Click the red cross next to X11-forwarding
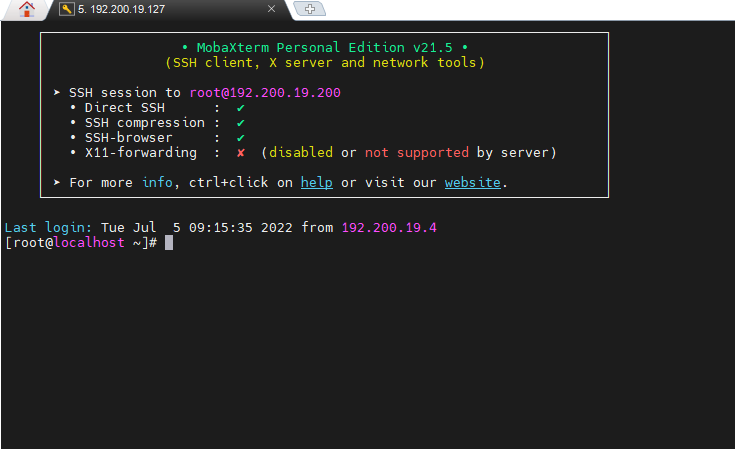Image resolution: width=735 pixels, height=449 pixels. [240, 153]
